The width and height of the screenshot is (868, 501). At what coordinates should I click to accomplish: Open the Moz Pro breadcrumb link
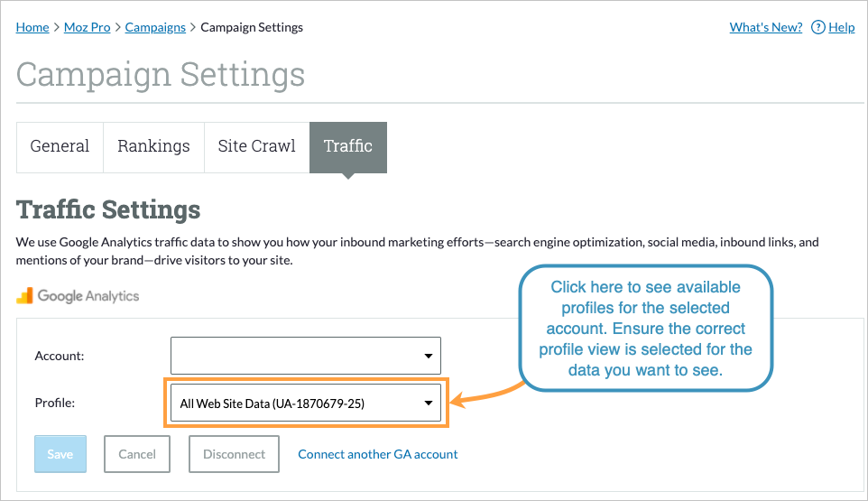click(x=87, y=27)
